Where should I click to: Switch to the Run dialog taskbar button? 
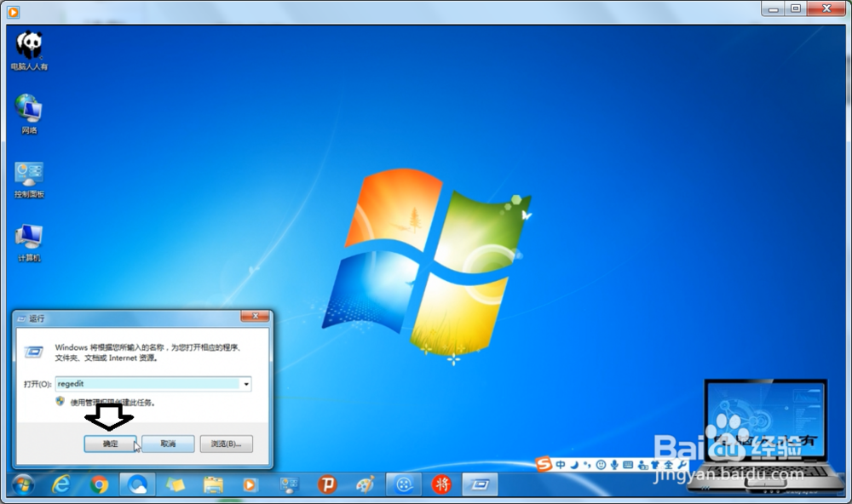click(x=480, y=484)
